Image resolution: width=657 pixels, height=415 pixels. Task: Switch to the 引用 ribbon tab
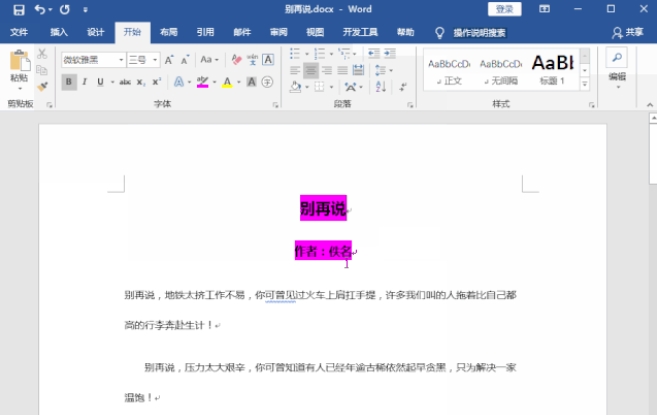[x=205, y=32]
